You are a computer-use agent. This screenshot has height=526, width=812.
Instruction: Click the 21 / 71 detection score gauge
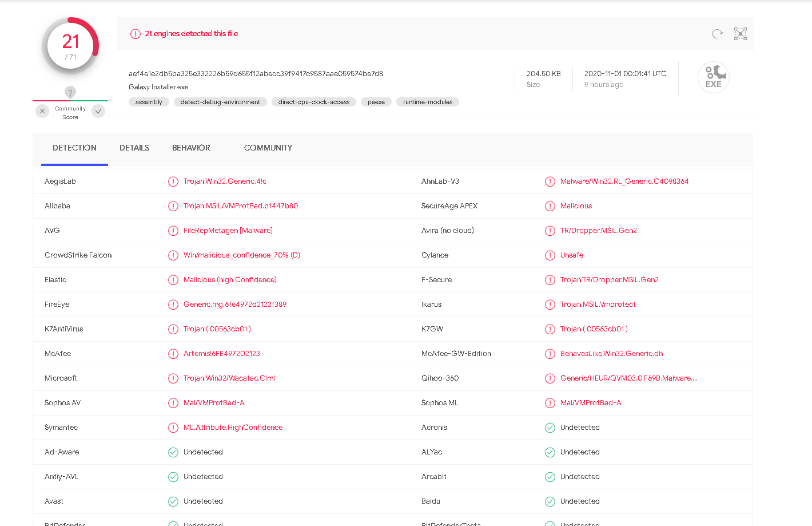click(70, 46)
